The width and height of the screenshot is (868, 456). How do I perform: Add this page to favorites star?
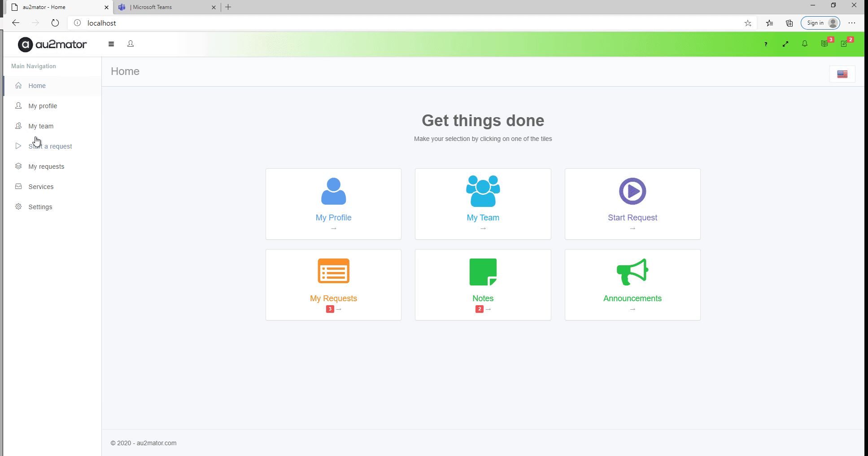pos(748,23)
